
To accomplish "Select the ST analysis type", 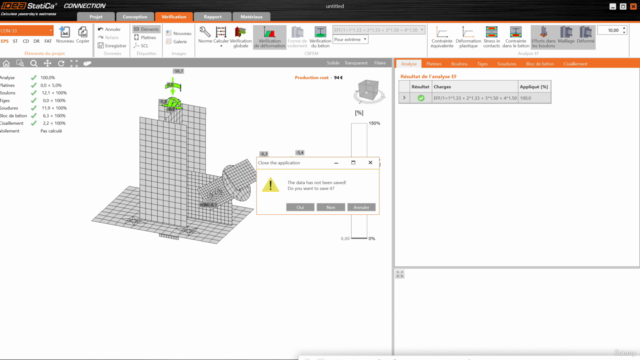I will [15, 41].
